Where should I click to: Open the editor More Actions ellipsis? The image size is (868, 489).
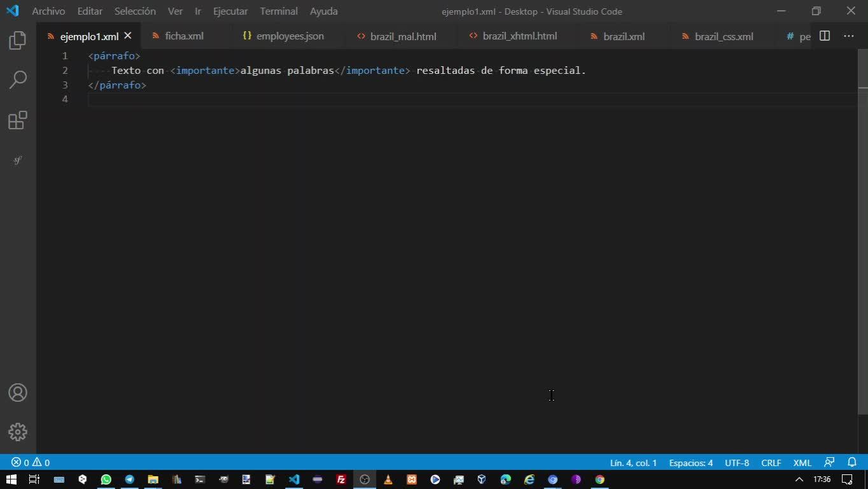click(849, 36)
